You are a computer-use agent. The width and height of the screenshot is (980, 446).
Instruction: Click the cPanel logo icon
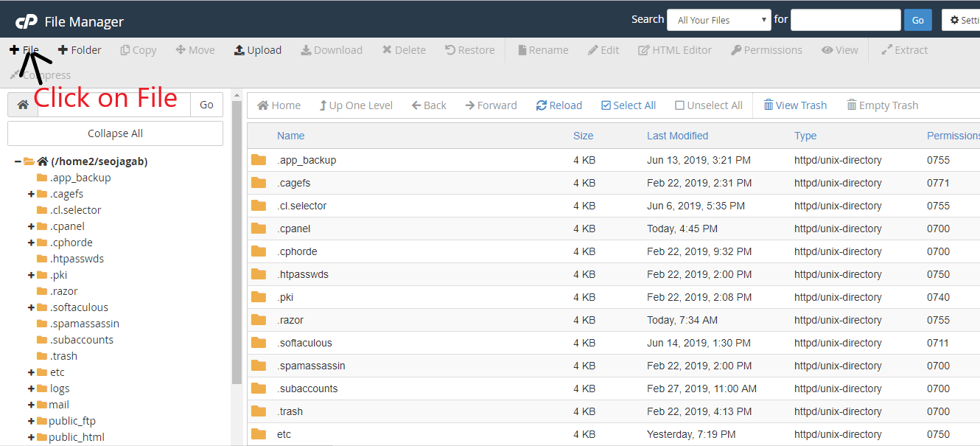(27, 21)
